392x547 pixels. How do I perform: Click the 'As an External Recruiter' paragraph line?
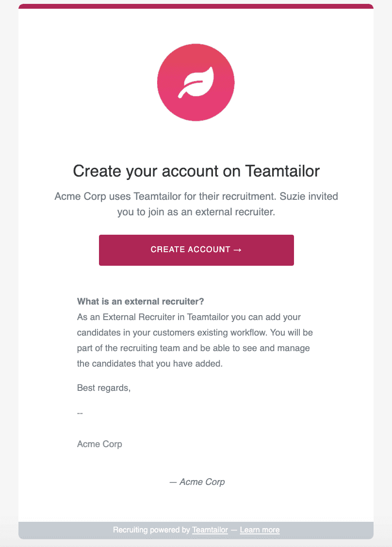[x=189, y=317]
